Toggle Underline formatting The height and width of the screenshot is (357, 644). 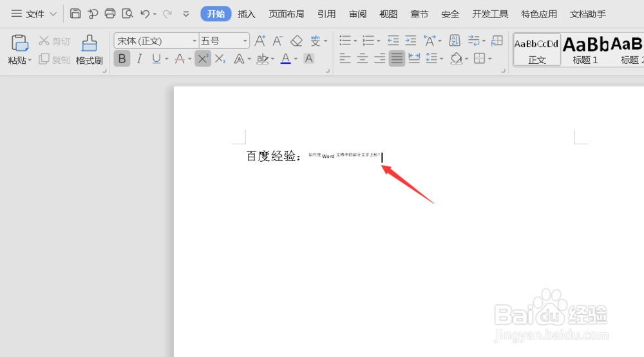156,59
